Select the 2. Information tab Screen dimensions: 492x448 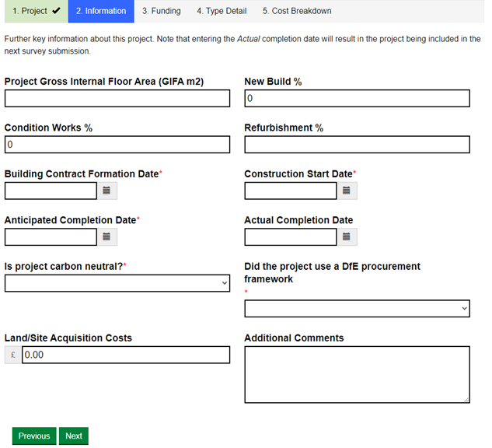[x=101, y=11]
